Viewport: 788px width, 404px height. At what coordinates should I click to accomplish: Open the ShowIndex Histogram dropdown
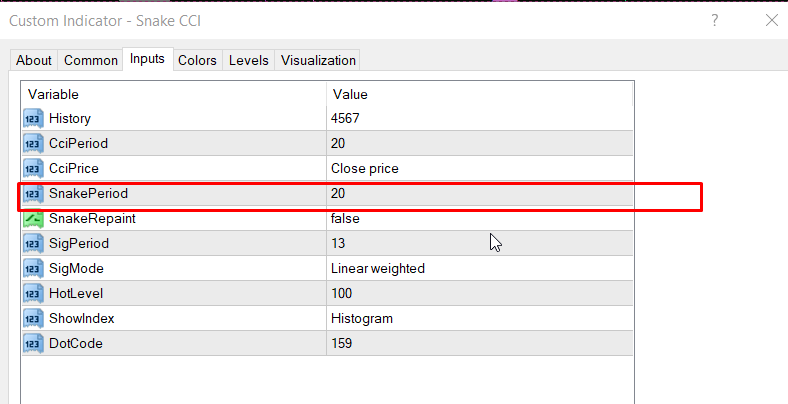tap(480, 318)
